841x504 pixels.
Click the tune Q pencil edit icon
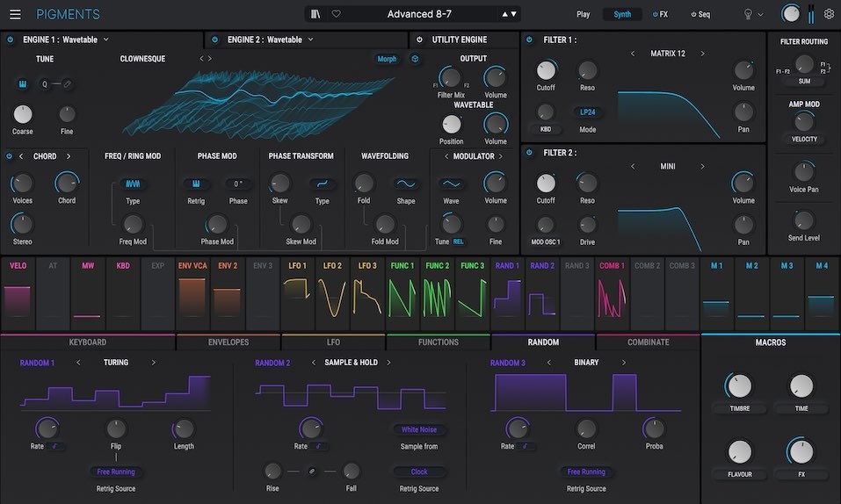[x=67, y=83]
